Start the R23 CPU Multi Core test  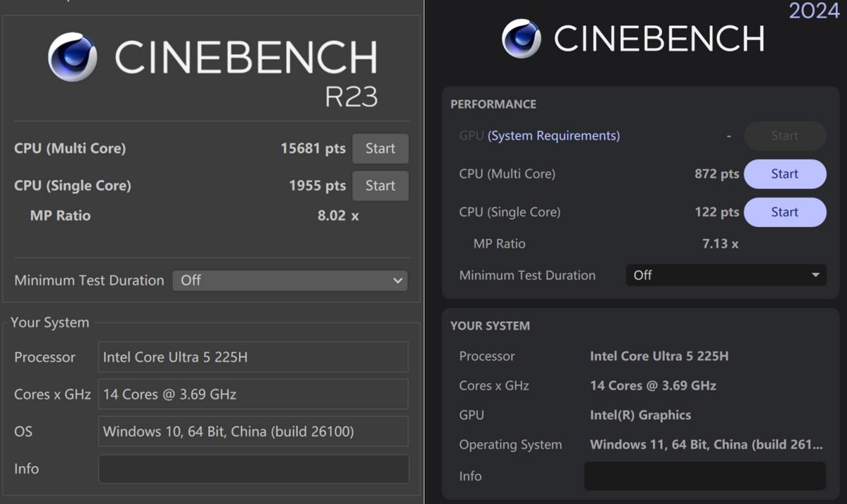click(380, 149)
